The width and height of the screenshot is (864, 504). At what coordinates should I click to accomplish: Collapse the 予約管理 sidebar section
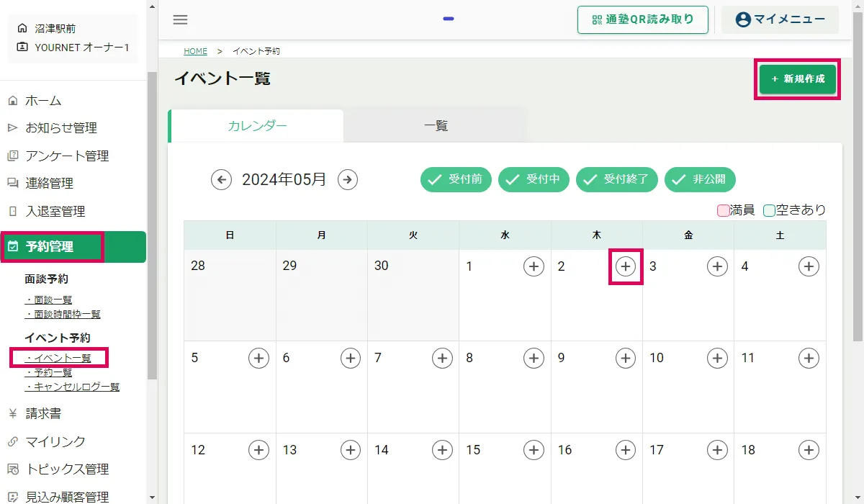tap(73, 247)
